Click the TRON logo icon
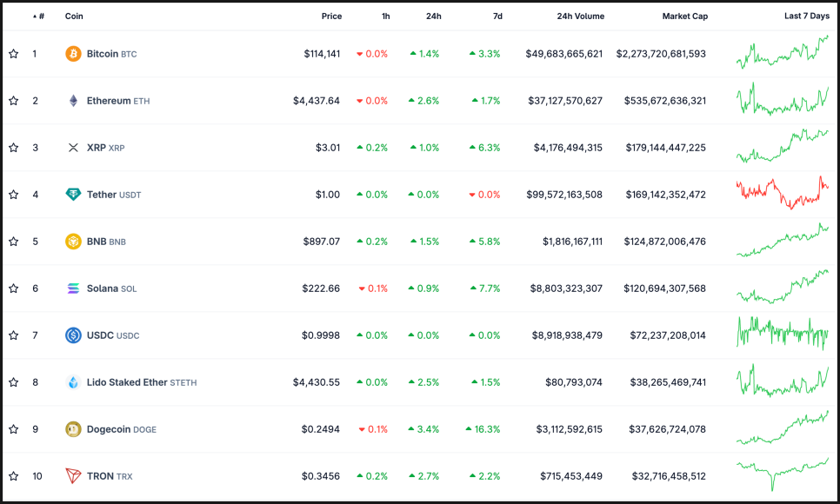The width and height of the screenshot is (840, 504). 73,475
